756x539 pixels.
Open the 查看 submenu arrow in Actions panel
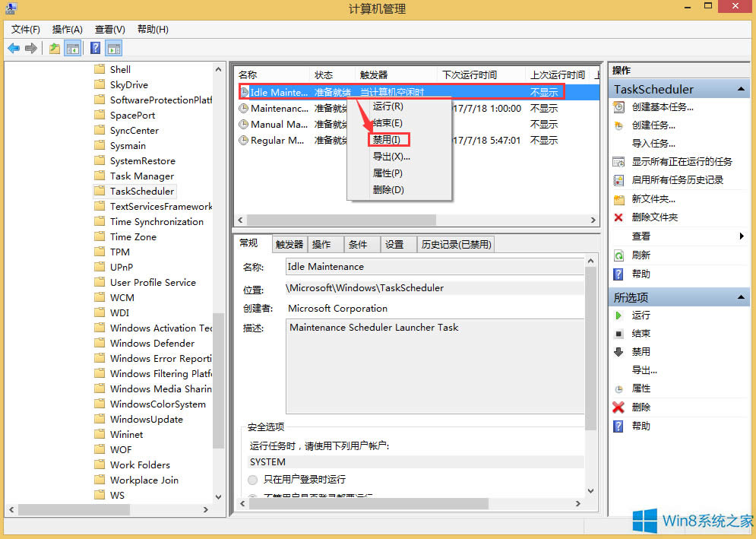tap(742, 236)
